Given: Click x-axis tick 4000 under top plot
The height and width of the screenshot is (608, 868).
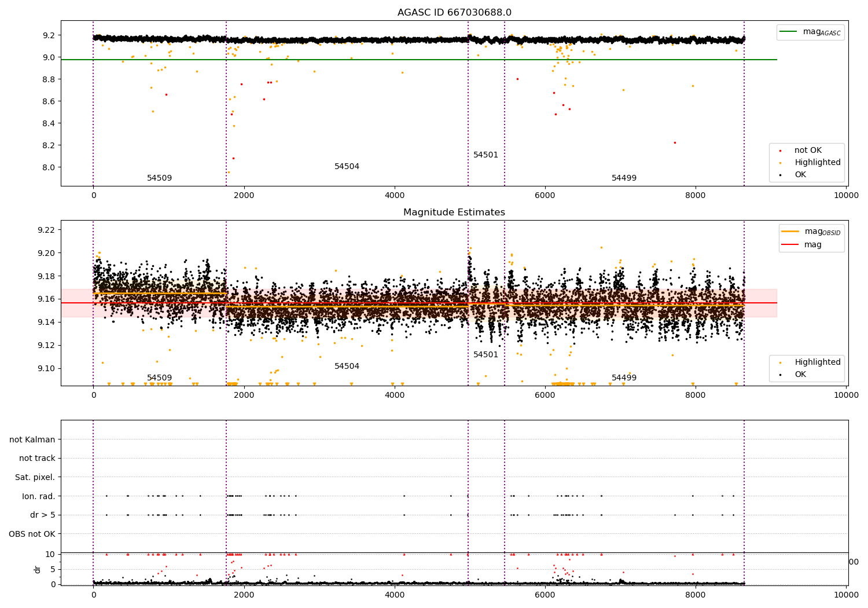Looking at the screenshot, I should 395,195.
